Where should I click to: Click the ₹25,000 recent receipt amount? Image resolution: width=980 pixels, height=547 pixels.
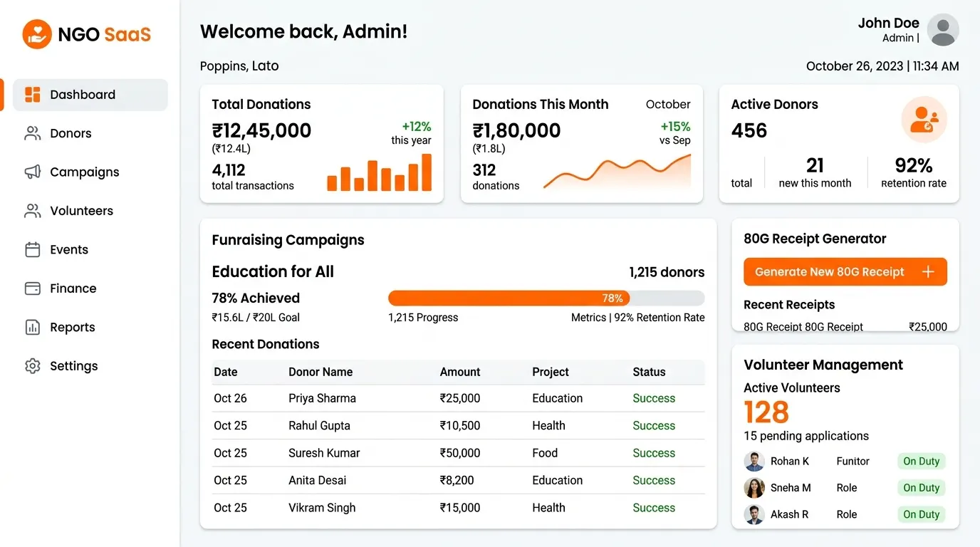coord(928,327)
